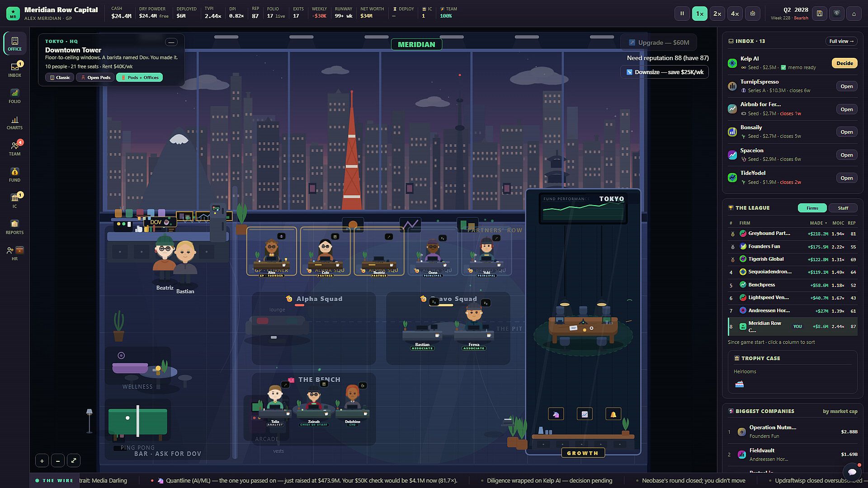Select Sequoiadendron... league row
This screenshot has width=868, height=488.
793,272
